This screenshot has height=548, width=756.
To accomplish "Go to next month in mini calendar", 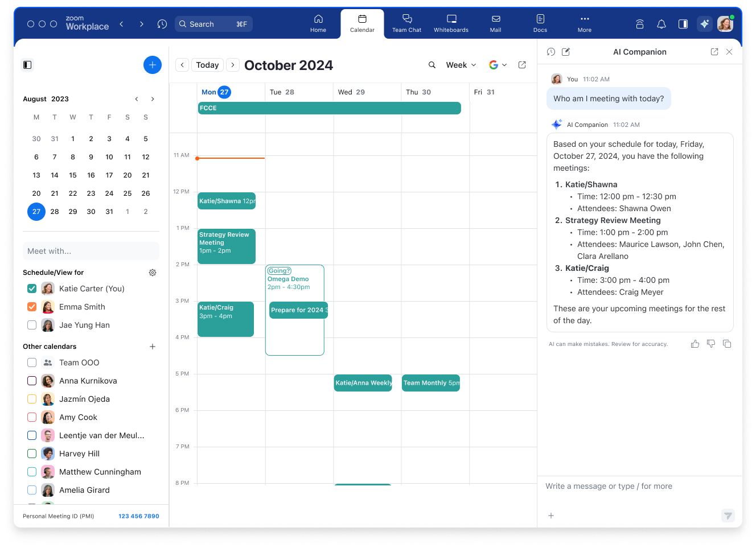I will click(153, 99).
